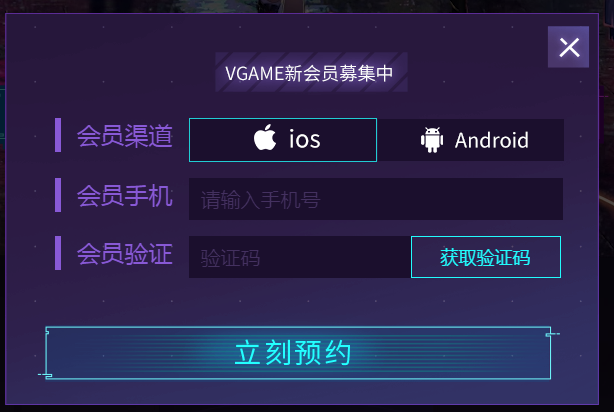Focus the 验证码 verification code field
Screen dimensions: 614x412
click(x=300, y=257)
